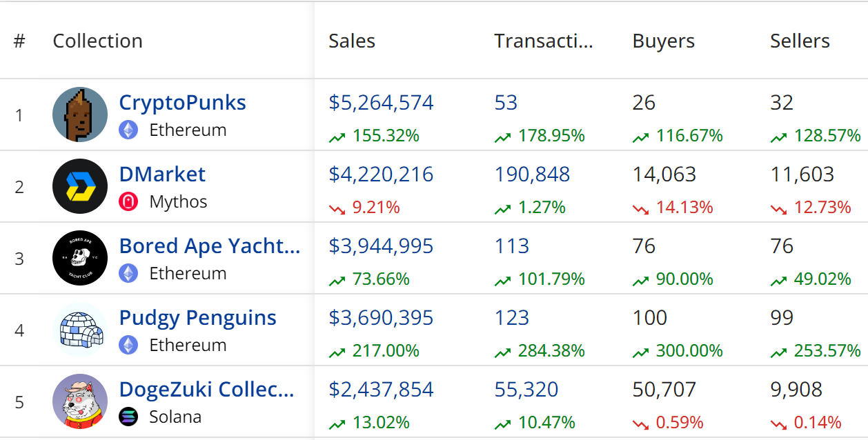Screen dimensions: 868x440
Task: Open the CryptoPunks collection link
Action: 182,102
